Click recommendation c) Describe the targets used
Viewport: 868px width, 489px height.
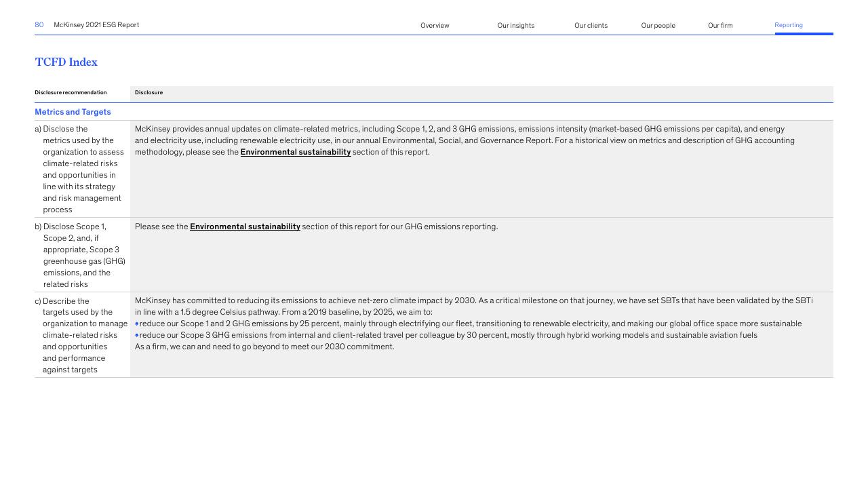81,335
